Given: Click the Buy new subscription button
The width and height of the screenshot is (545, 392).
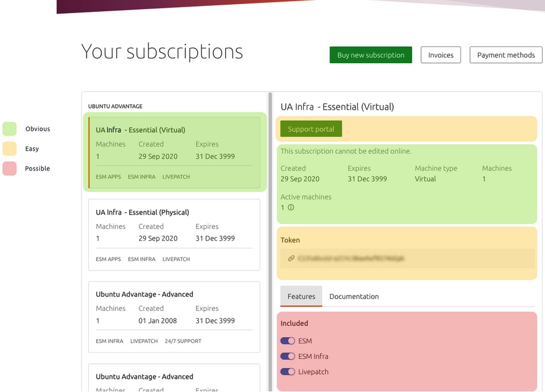Looking at the screenshot, I should tap(370, 55).
